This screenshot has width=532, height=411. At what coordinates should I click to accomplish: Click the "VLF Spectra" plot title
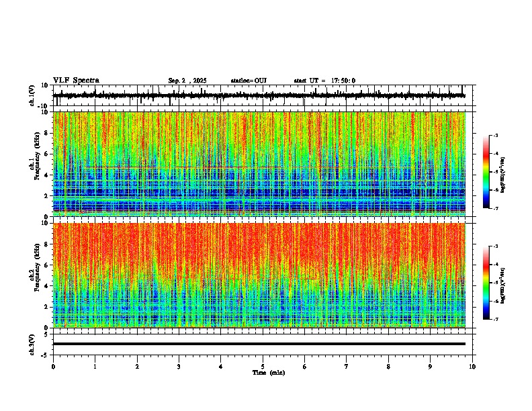[76, 81]
